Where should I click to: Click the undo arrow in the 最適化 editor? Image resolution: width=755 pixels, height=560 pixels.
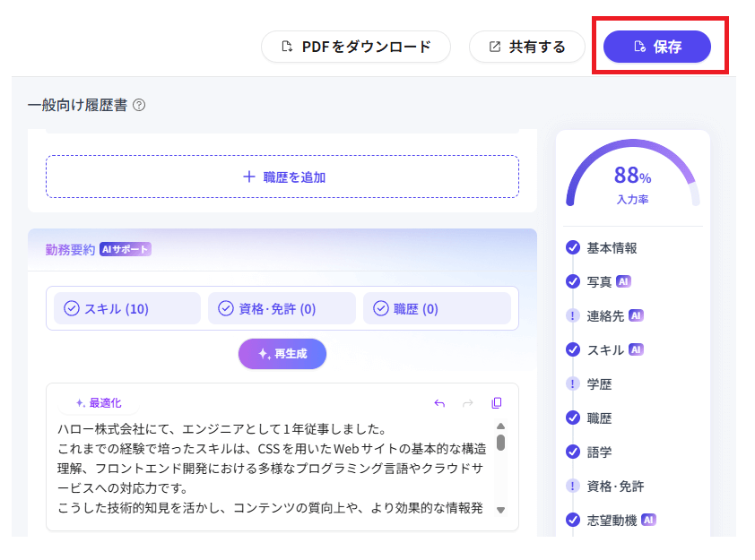[439, 404]
